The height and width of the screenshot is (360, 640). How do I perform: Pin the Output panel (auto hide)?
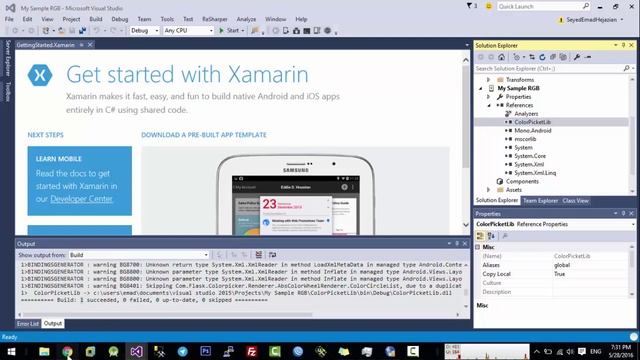point(457,244)
